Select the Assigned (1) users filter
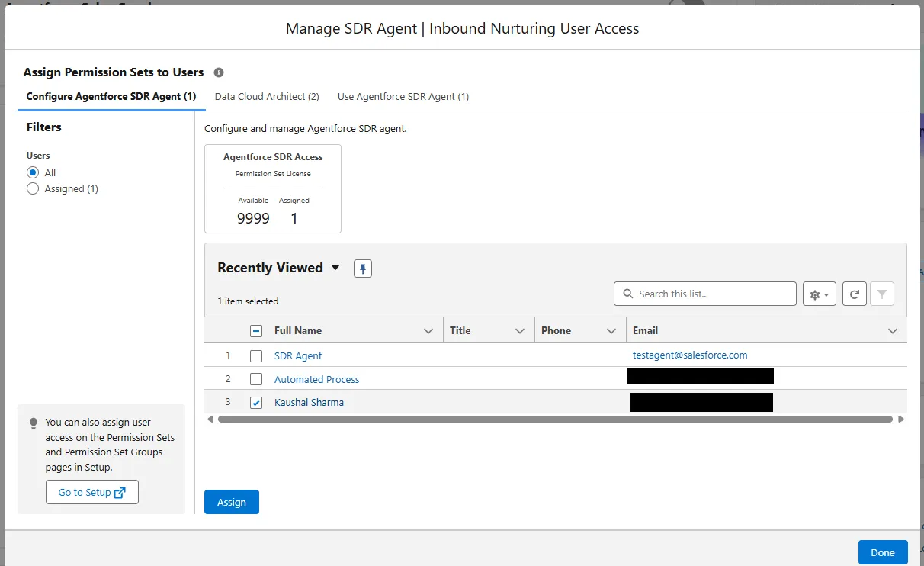924x566 pixels. [x=33, y=189]
